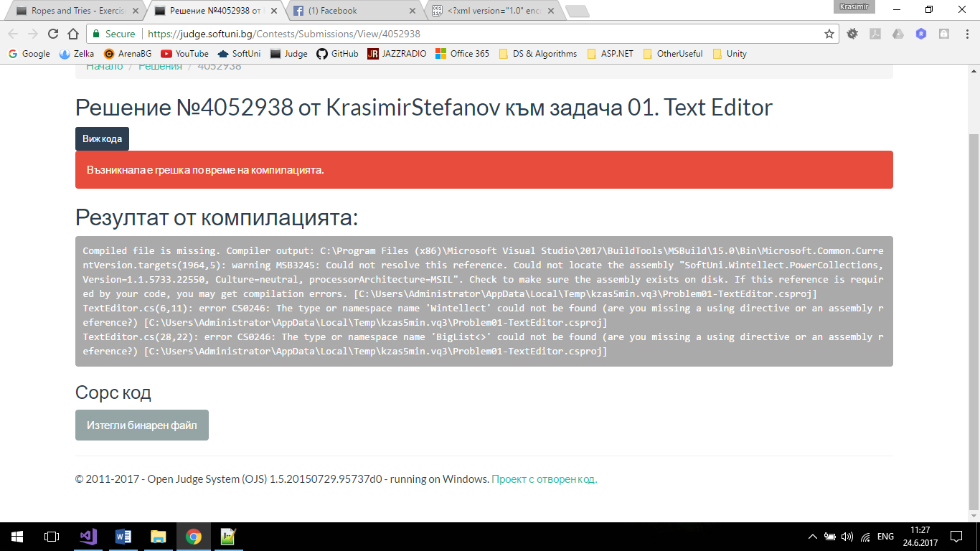Open a new browser tab
Screen dimensions: 980x551
(577, 11)
